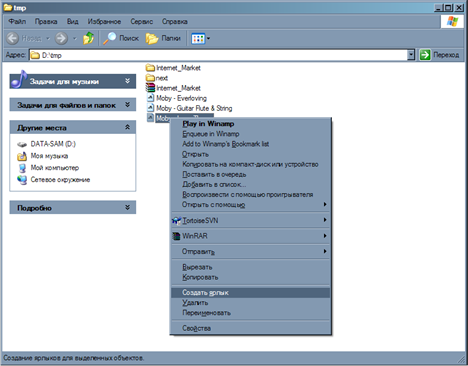
Task: Open the Сервис menu
Action: [142, 22]
